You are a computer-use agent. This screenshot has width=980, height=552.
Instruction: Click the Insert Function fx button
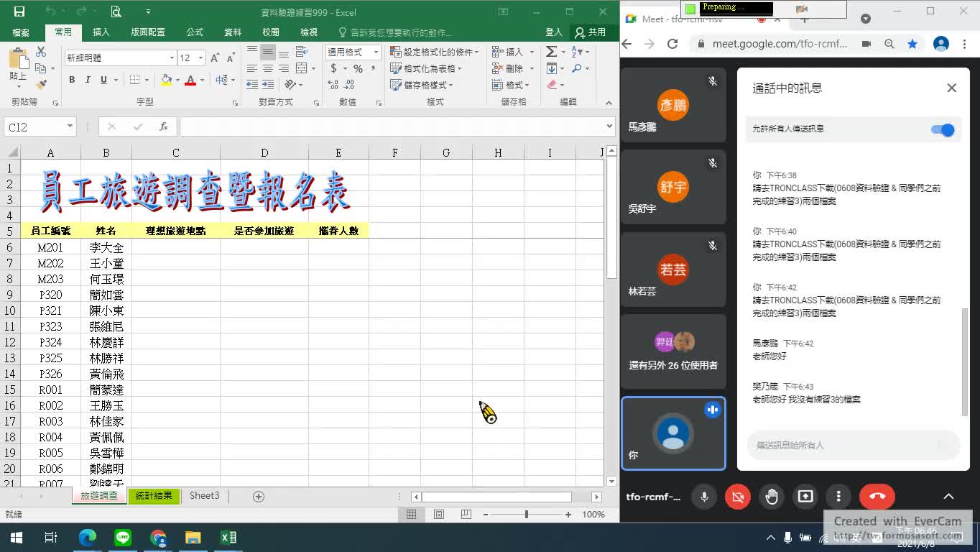164,126
